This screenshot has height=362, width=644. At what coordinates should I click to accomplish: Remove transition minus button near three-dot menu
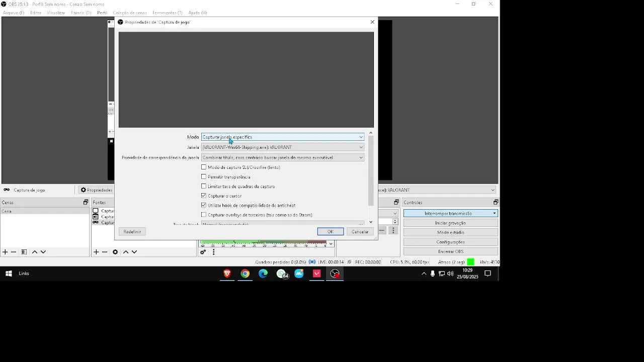(382, 231)
